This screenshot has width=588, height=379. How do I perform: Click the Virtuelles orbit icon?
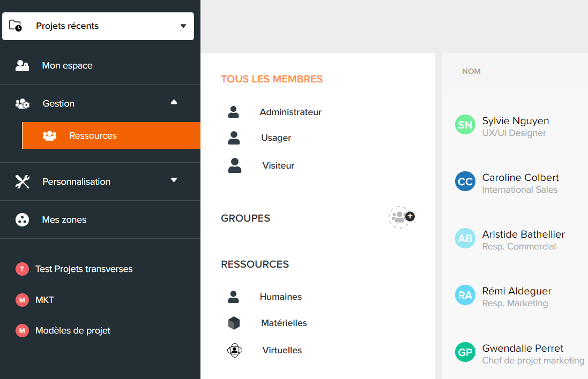tap(235, 351)
